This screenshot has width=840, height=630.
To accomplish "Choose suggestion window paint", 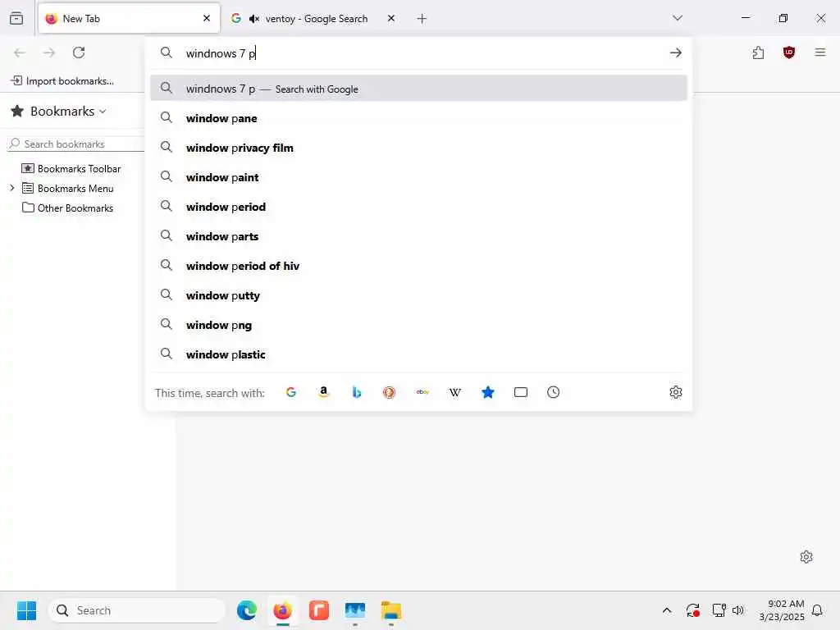I will [x=418, y=177].
